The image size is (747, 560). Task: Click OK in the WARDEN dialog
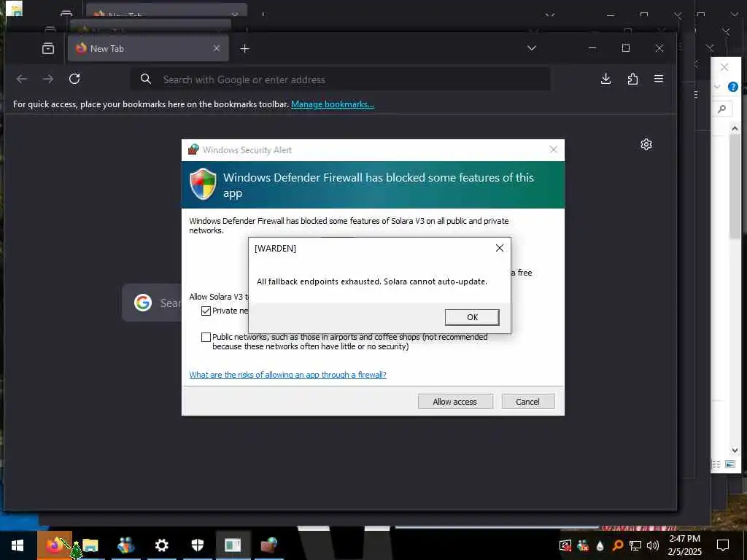472,317
